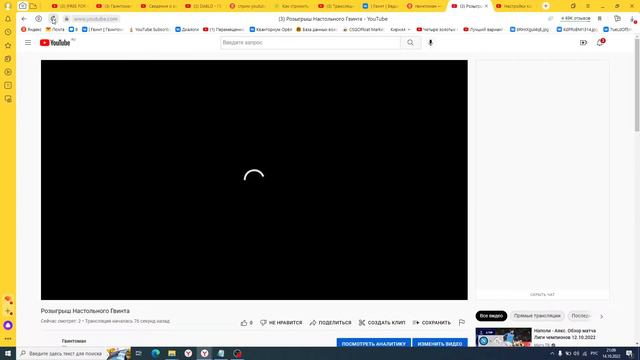The height and width of the screenshot is (360, 640).
Task: Open bookmarks star icon in sidebar
Action: [x=8, y=45]
